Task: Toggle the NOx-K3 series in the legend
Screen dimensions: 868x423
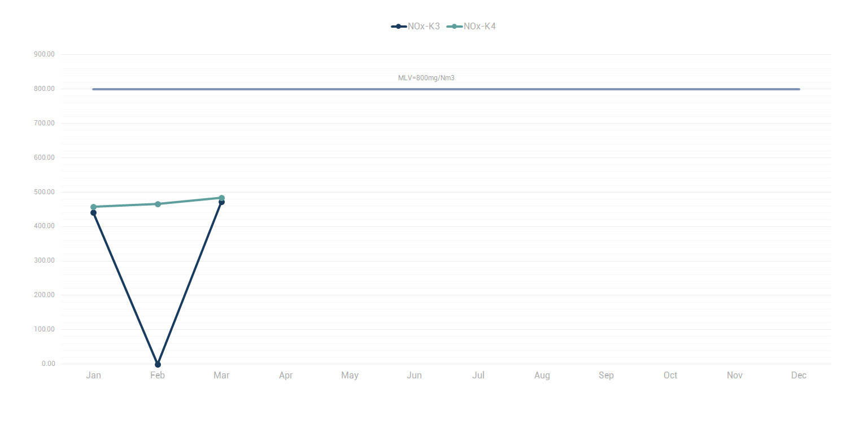Action: pos(416,27)
